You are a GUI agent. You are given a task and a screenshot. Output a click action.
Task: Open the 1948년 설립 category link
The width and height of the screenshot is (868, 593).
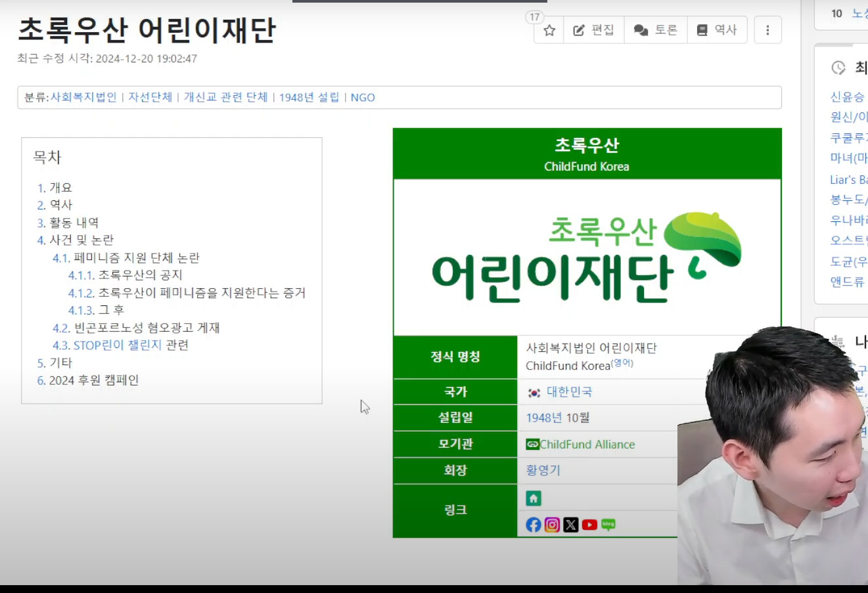(x=309, y=97)
